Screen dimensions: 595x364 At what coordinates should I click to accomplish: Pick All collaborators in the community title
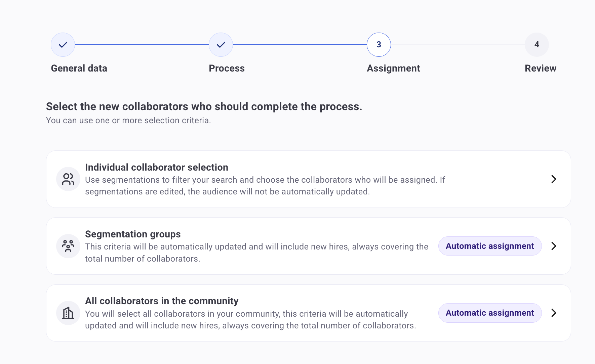click(162, 301)
